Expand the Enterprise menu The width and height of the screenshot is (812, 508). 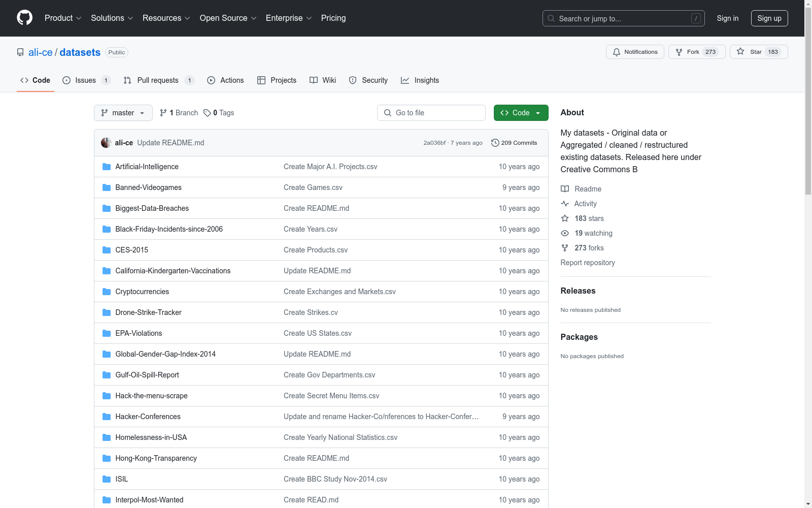(289, 18)
